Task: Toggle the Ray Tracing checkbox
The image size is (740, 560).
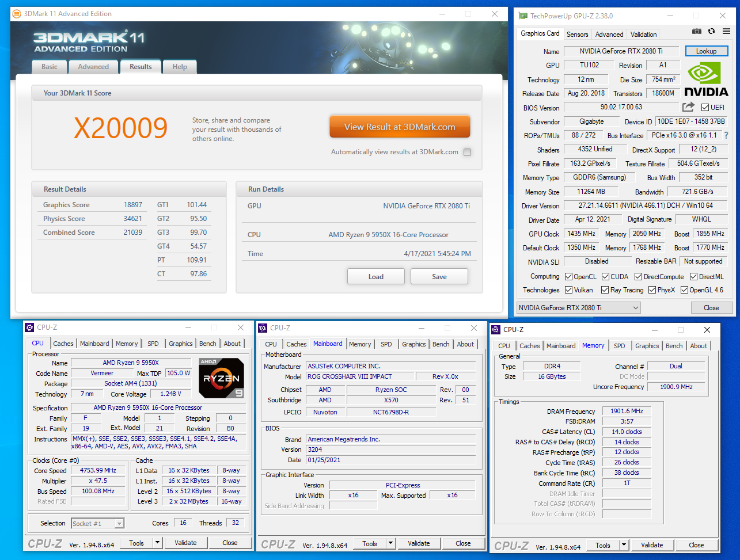Action: pos(605,290)
